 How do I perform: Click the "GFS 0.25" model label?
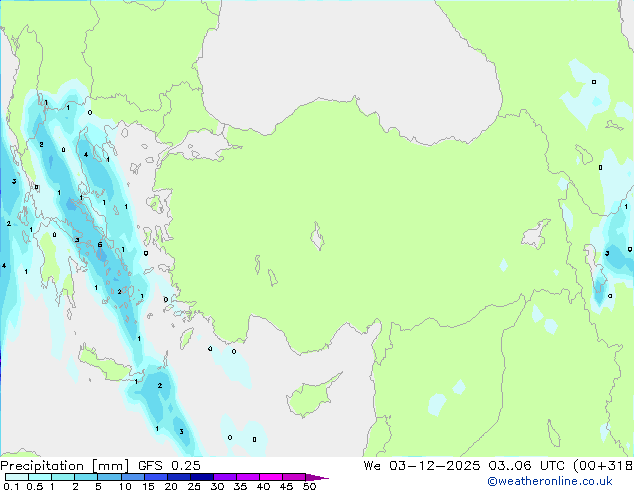coord(169,466)
